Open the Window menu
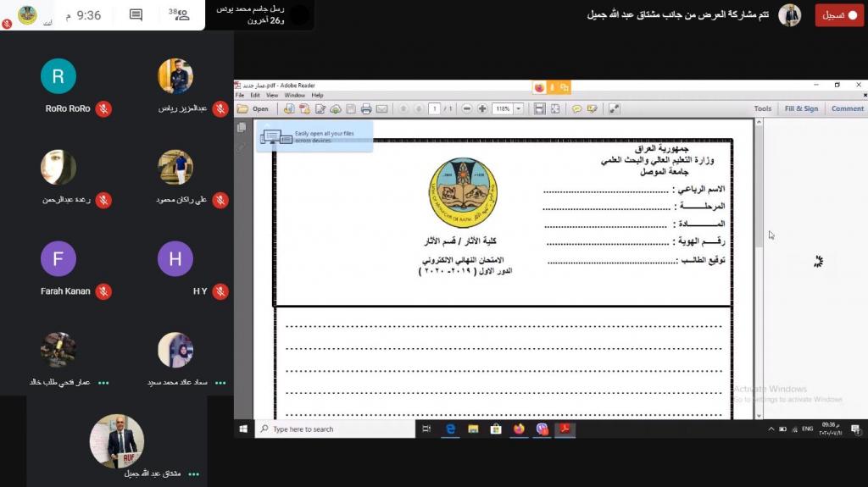868x487 pixels. (x=294, y=95)
